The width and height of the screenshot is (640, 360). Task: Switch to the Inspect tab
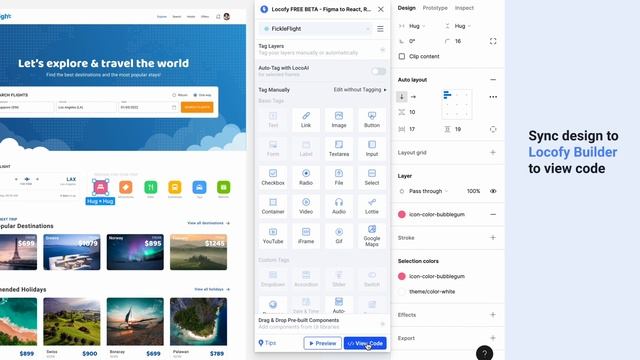464,8
